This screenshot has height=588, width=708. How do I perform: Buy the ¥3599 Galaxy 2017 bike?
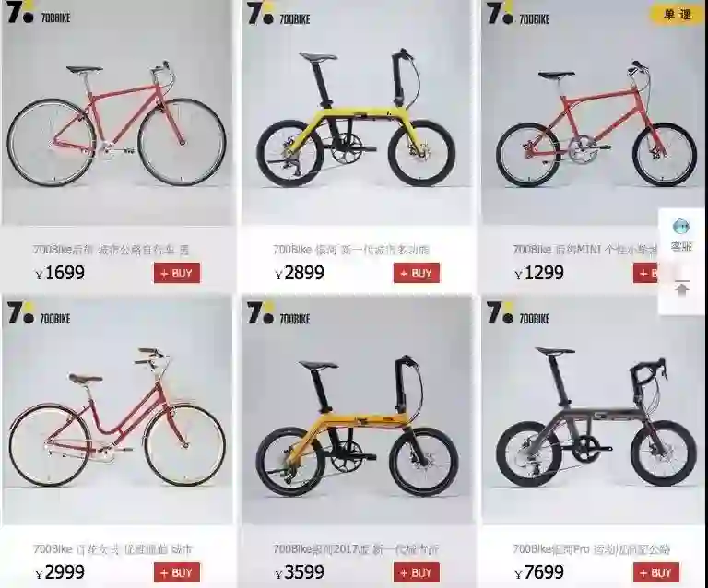pos(417,572)
